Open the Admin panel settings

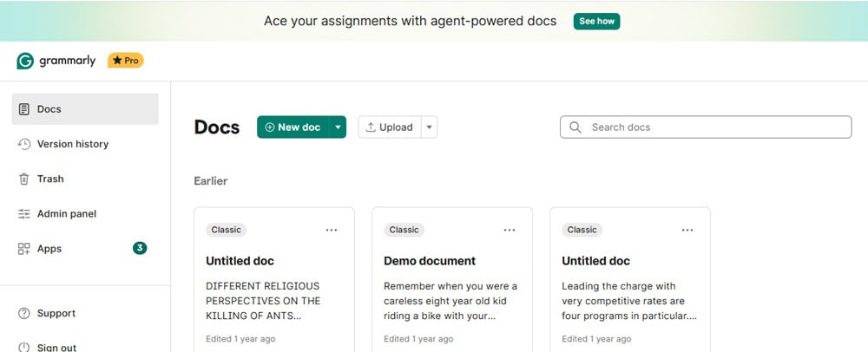tap(66, 213)
